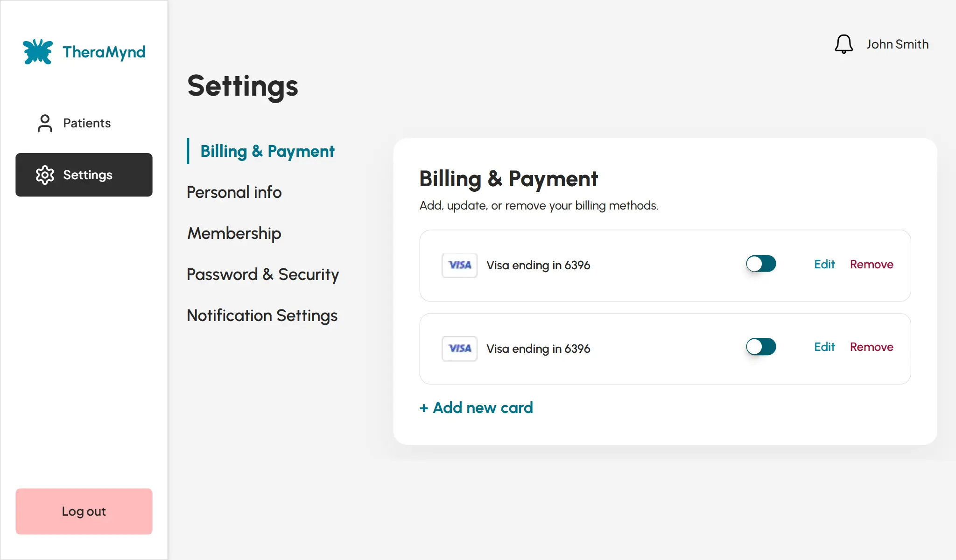Image resolution: width=956 pixels, height=560 pixels.
Task: Click the TheraMynd butterfly logo icon
Action: pos(38,51)
